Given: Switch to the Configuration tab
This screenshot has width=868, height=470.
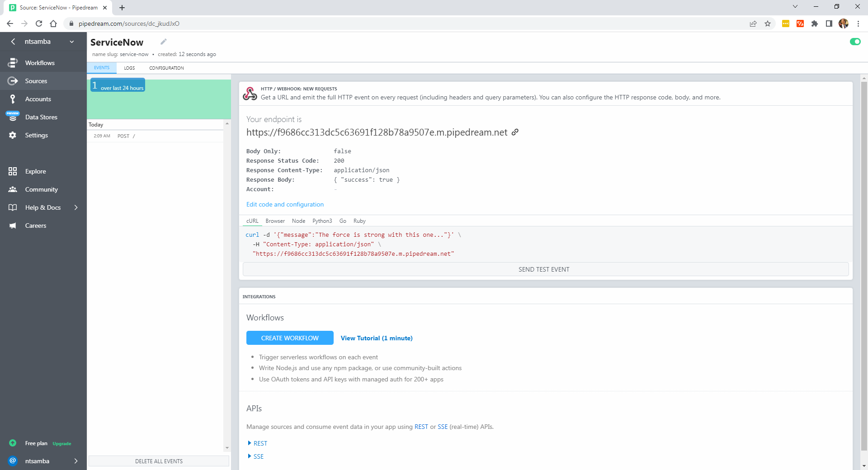Looking at the screenshot, I should [166, 68].
